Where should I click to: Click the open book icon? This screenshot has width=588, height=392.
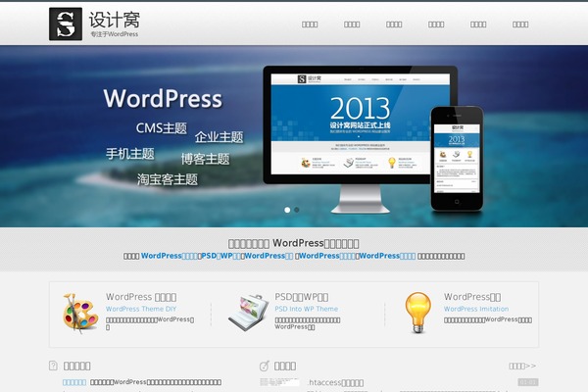(x=249, y=313)
